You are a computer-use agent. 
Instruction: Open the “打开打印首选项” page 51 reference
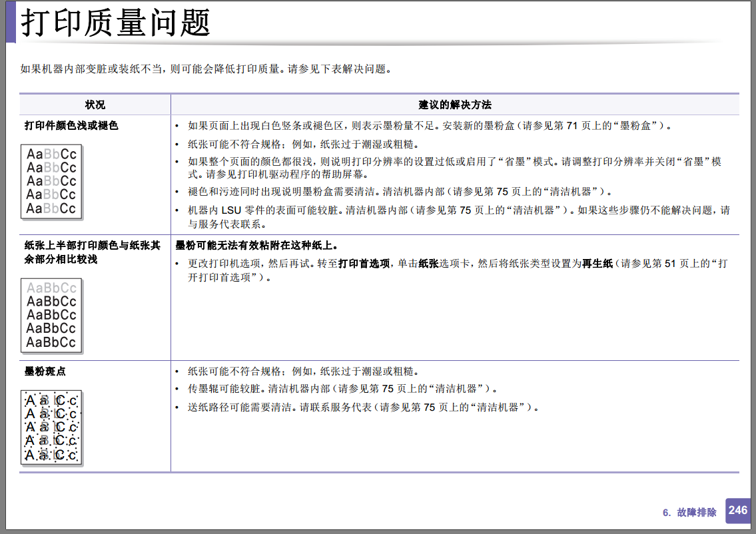pos(457,270)
